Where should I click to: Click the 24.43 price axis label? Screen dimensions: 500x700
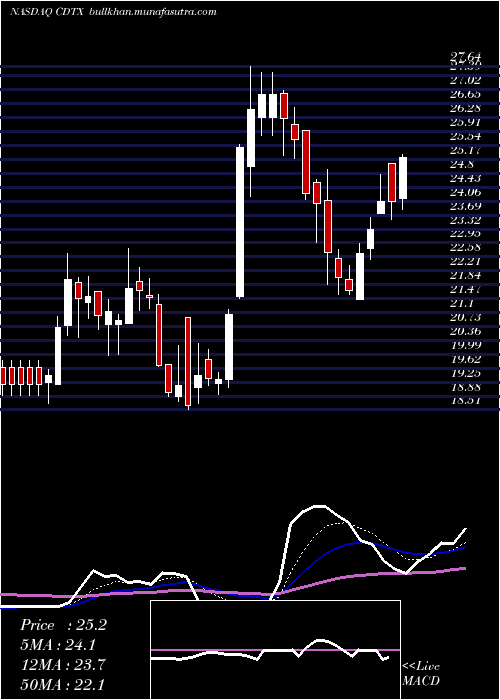(467, 178)
